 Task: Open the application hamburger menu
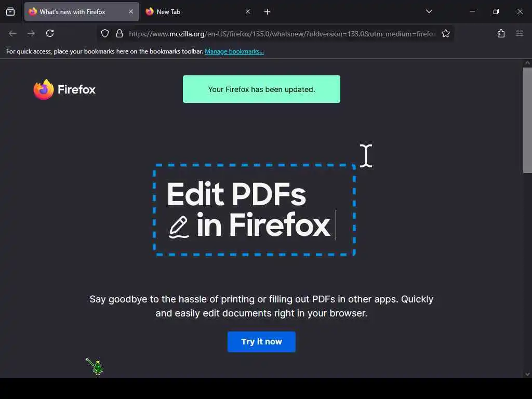(x=520, y=33)
